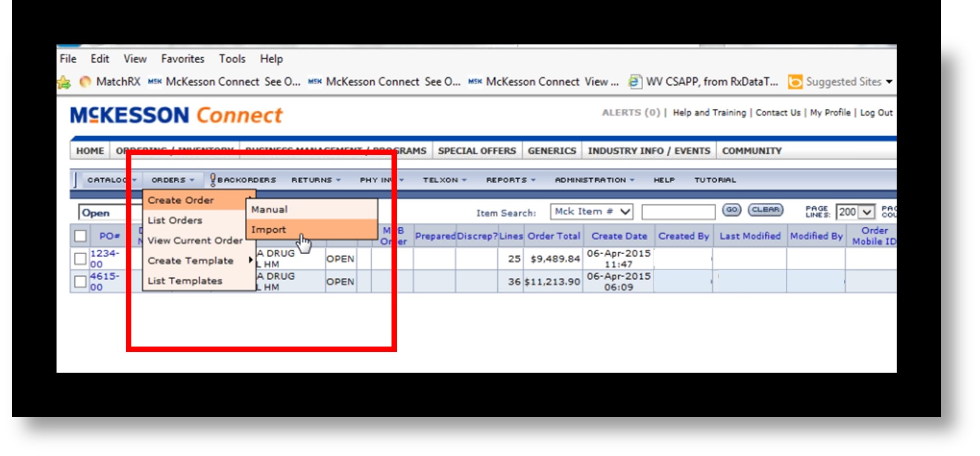980x456 pixels.
Task: Open the browser Help menu
Action: [x=271, y=59]
